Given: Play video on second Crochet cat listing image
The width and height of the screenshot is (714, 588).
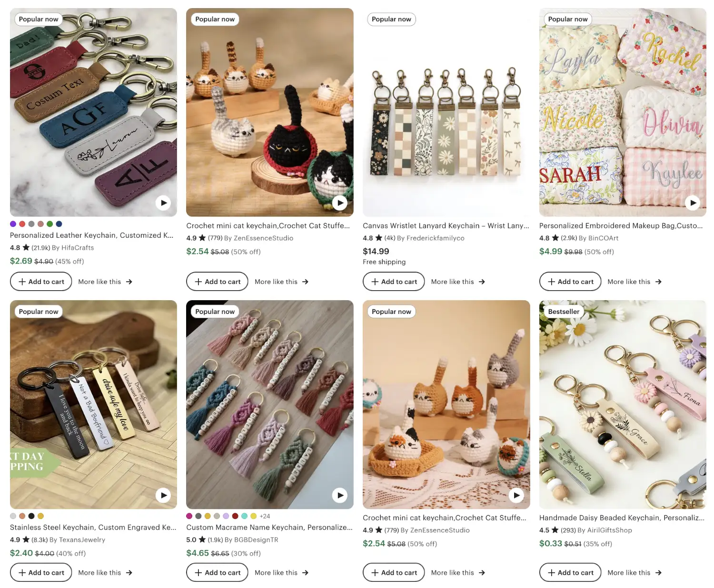Looking at the screenshot, I should (516, 495).
